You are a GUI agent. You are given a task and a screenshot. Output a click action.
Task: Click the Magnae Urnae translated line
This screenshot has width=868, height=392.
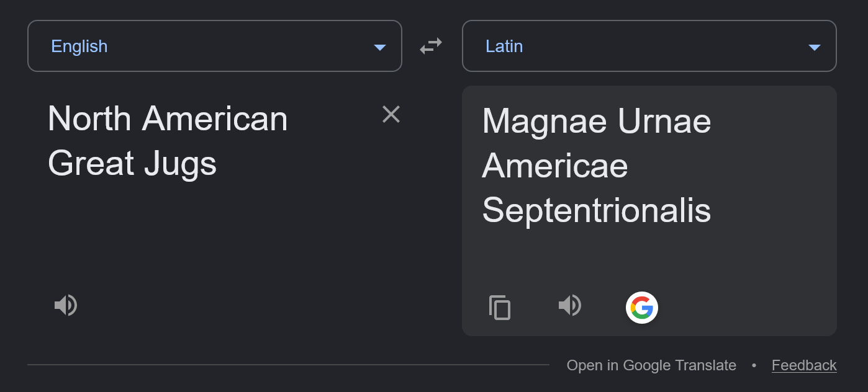coord(597,120)
